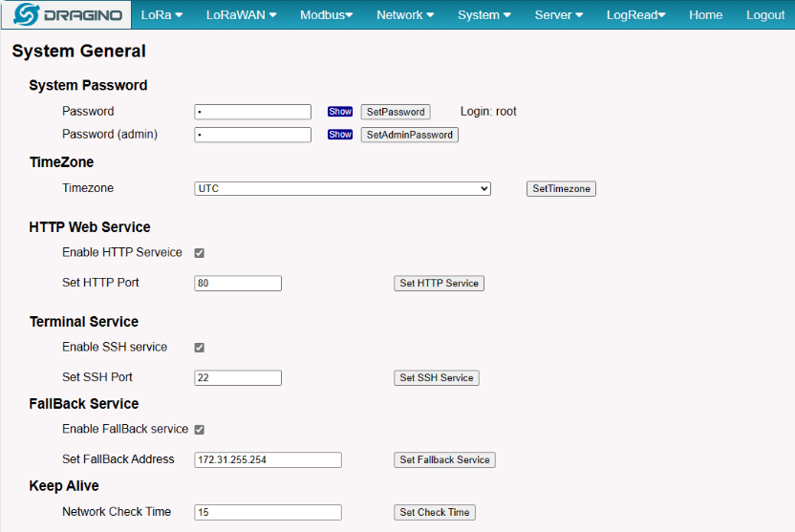
Task: Expand the LogRead menu
Action: point(635,14)
